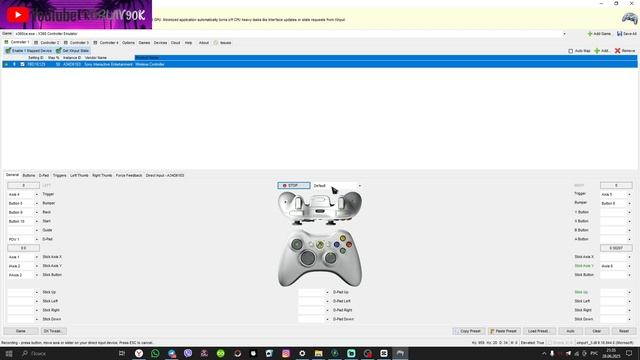Expand the Game selection dropdown at top
Viewport: 640px width, 360px height.
564,34
